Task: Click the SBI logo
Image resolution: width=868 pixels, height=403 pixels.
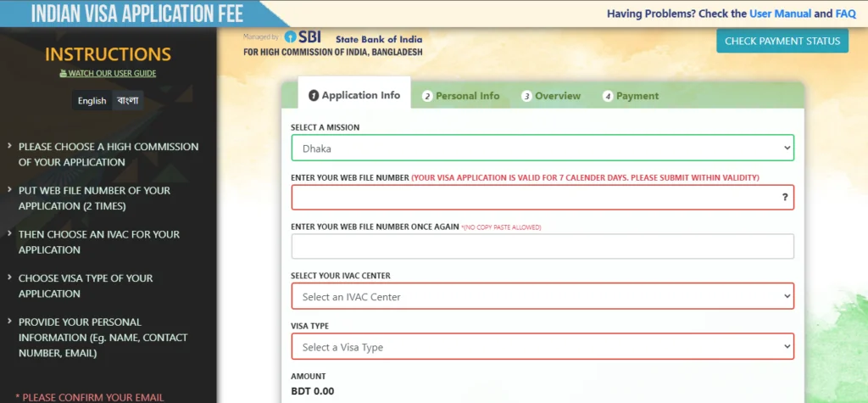Action: pyautogui.click(x=303, y=37)
